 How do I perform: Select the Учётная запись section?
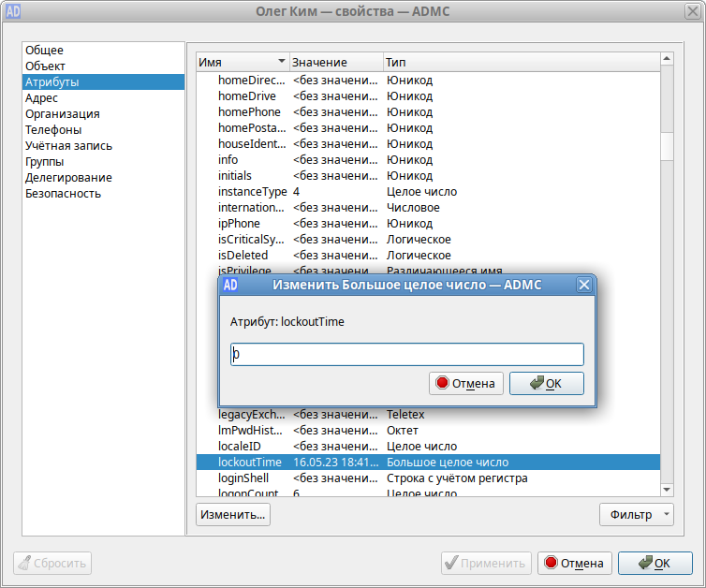pyautogui.click(x=68, y=145)
